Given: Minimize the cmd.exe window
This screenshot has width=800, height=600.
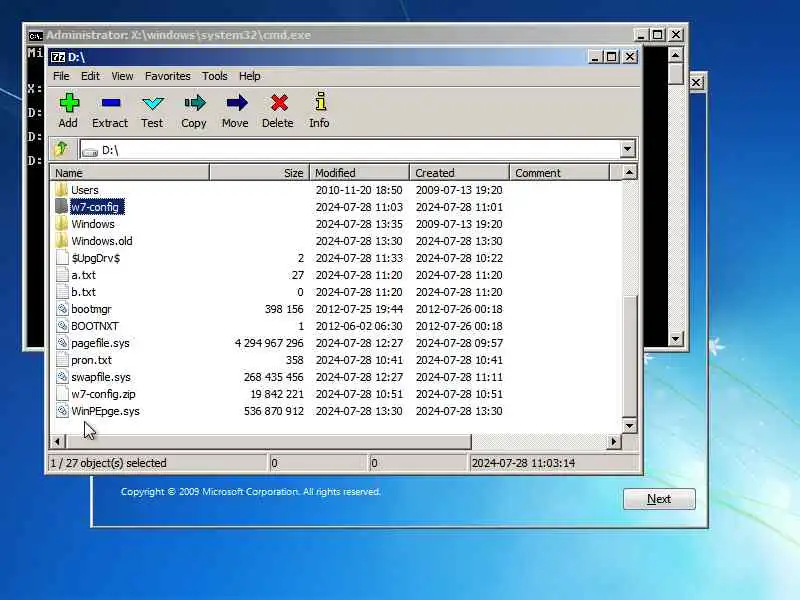Looking at the screenshot, I should (640, 35).
